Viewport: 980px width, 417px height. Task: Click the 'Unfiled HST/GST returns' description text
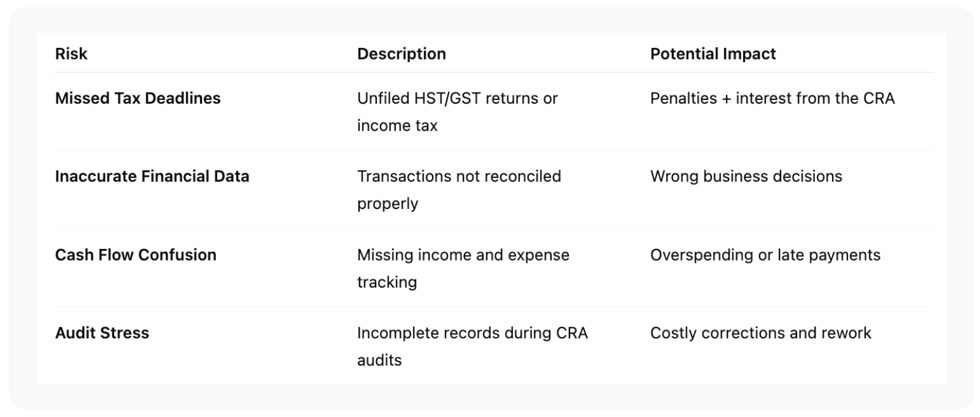pyautogui.click(x=457, y=98)
